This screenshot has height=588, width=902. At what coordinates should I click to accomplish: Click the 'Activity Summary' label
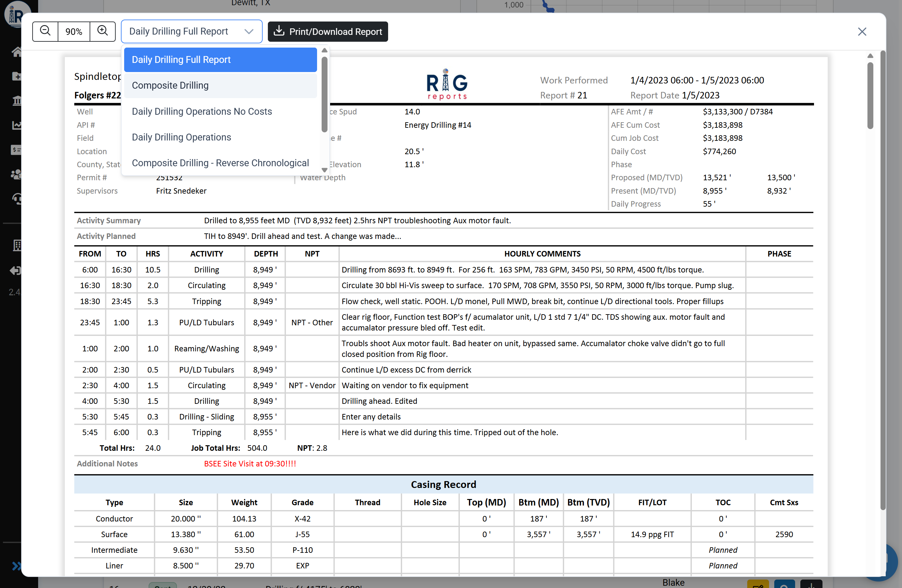coord(109,220)
